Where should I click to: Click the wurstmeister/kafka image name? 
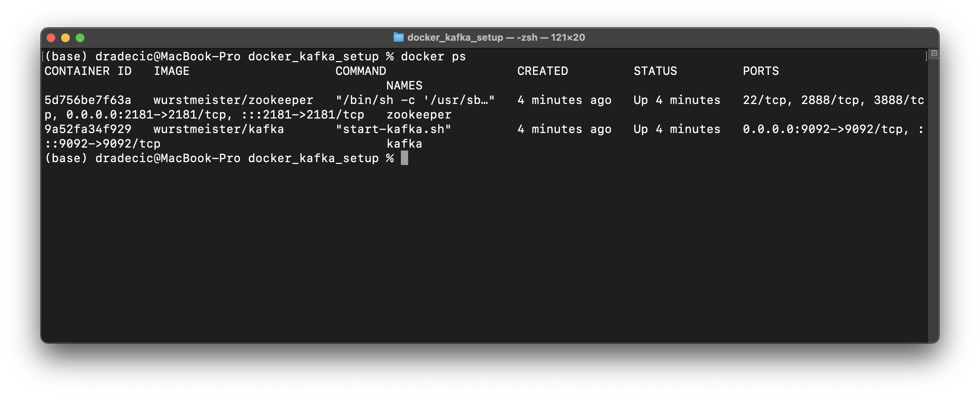coord(218,129)
